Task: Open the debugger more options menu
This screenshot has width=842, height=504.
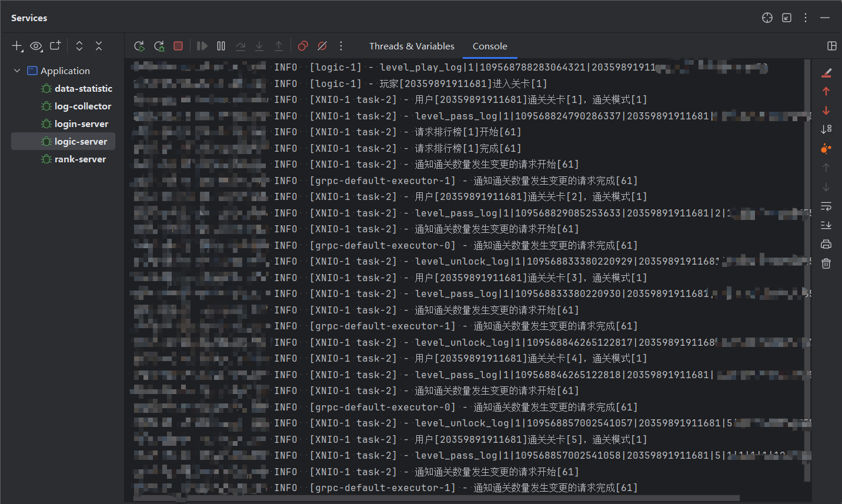Action: pyautogui.click(x=341, y=45)
